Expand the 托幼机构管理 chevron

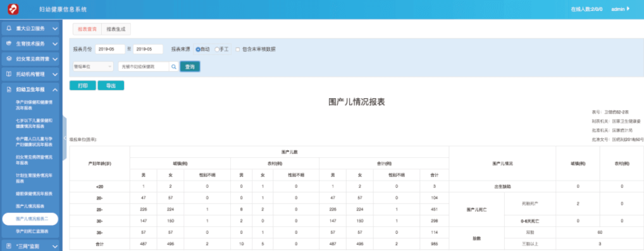pos(55,75)
